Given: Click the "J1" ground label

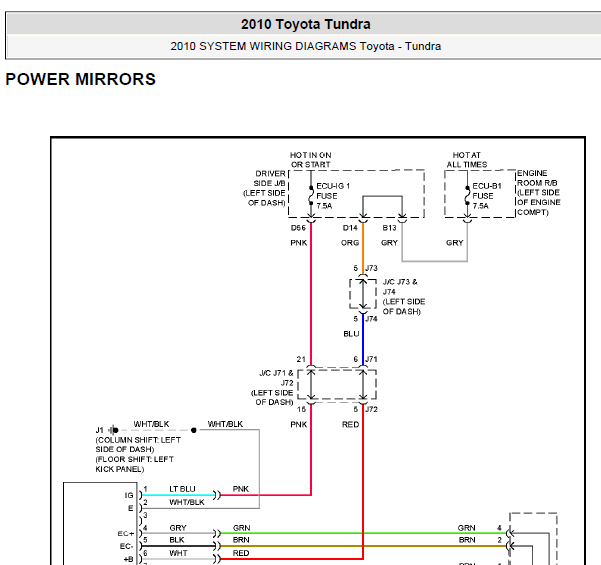Looking at the screenshot, I should 100,430.
